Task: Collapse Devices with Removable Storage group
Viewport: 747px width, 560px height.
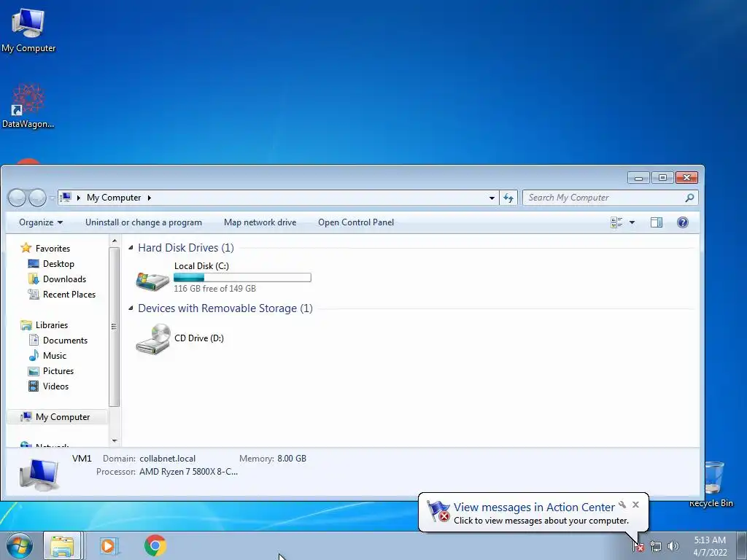Action: click(x=131, y=308)
